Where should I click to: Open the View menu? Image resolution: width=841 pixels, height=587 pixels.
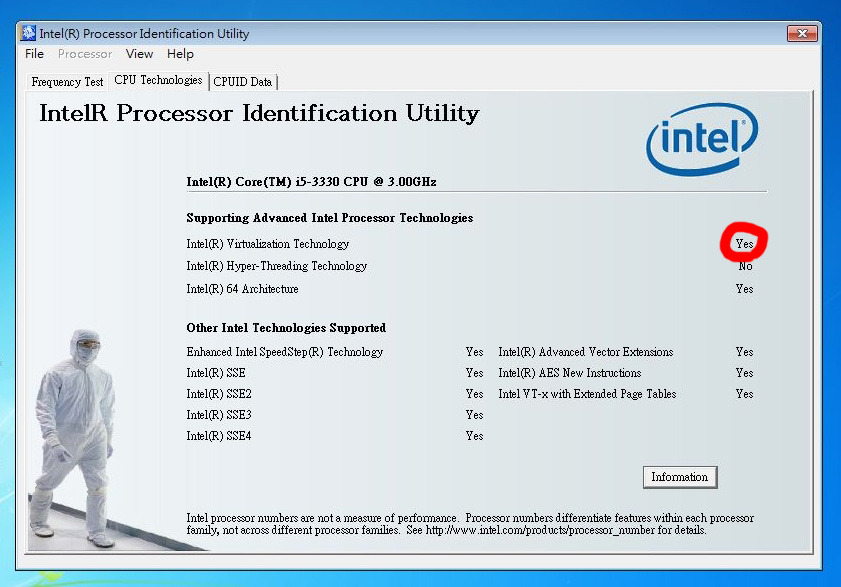coord(139,54)
